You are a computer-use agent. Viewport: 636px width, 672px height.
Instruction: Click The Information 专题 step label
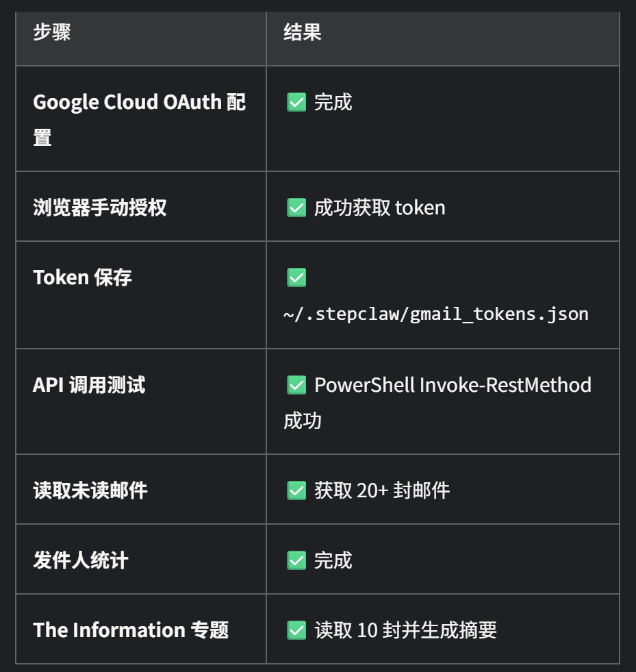coord(131,630)
